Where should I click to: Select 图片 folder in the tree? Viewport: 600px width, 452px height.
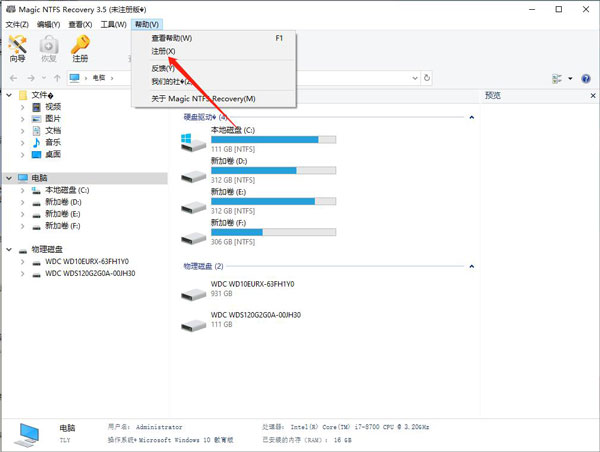[x=53, y=119]
